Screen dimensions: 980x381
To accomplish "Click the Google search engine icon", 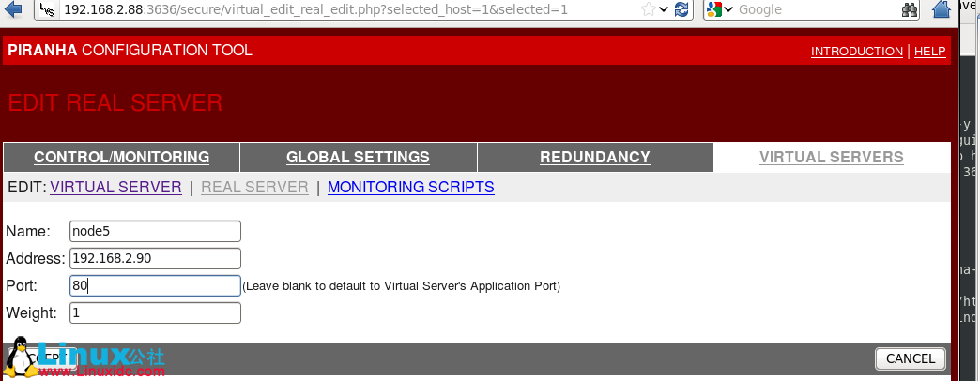I will pos(715,9).
